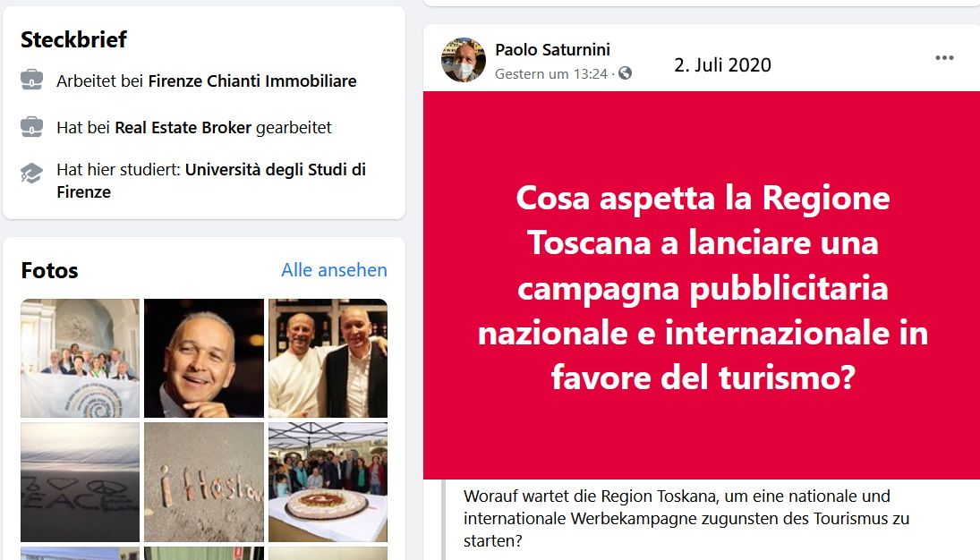Viewport: 980px width, 560px height.
Task: Open the crowd around large cake photo
Action: pyautogui.click(x=328, y=482)
